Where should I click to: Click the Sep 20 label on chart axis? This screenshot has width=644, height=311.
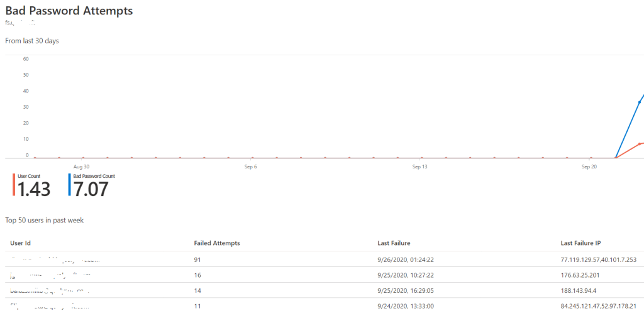(x=589, y=167)
